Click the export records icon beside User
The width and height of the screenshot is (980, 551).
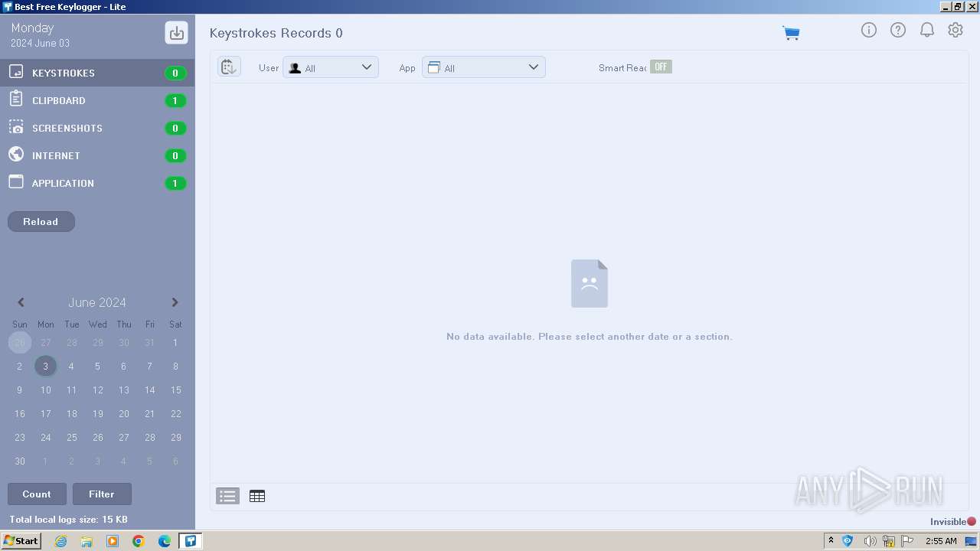pyautogui.click(x=229, y=67)
